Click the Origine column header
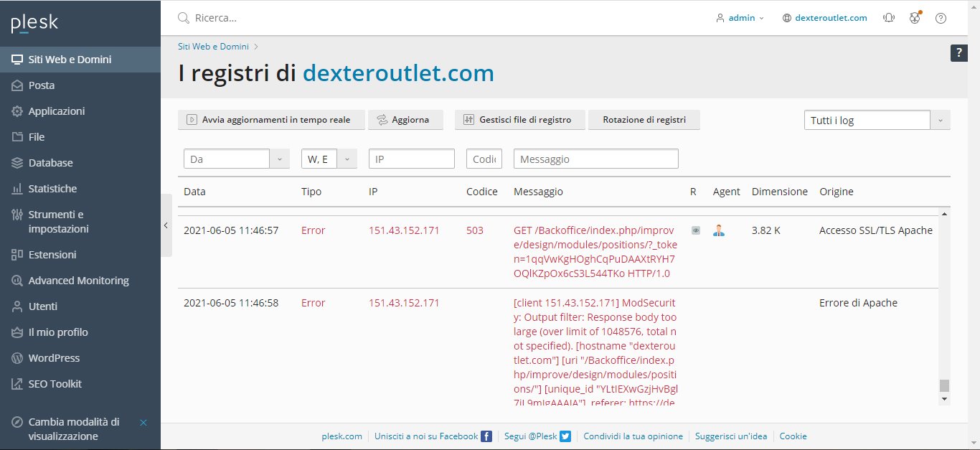Viewport: 980px width, 450px height. (x=837, y=192)
